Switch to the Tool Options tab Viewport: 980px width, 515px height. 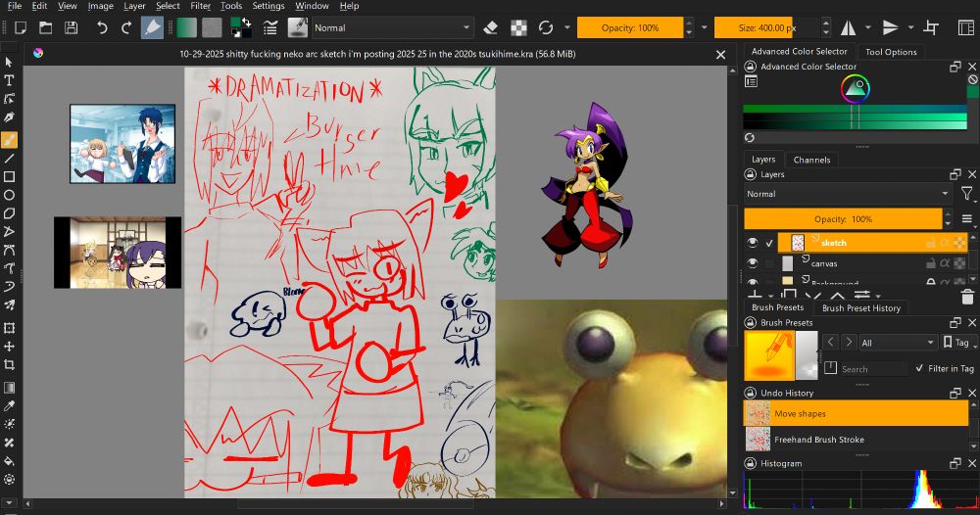tap(891, 51)
